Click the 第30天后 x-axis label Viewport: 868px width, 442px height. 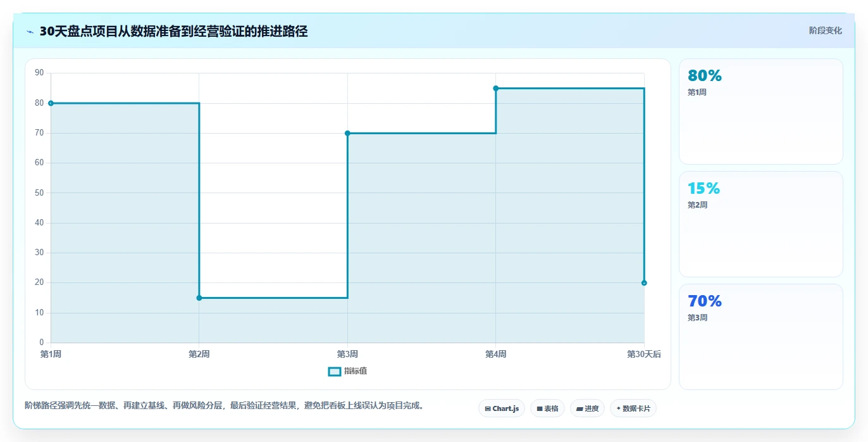point(644,354)
